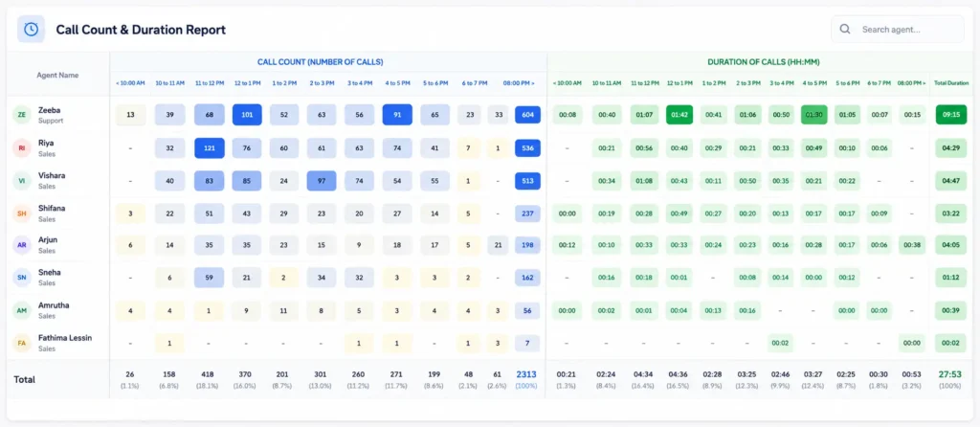This screenshot has width=980, height=427.
Task: Select Shifana's SH avatar badge
Action: 22,213
